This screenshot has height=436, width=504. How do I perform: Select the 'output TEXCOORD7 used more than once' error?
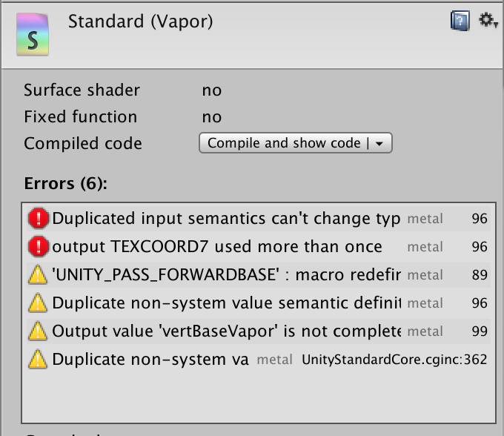coord(217,246)
